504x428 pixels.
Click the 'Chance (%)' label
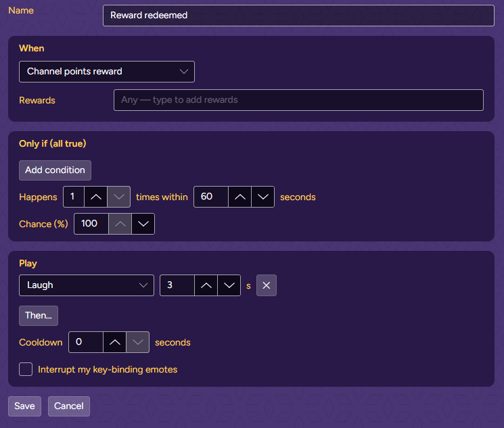(x=43, y=224)
